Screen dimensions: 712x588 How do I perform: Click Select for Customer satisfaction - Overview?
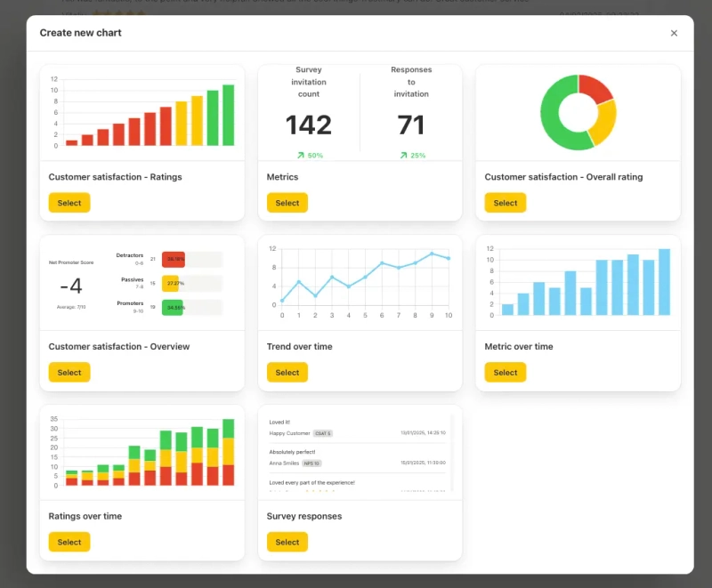point(69,373)
